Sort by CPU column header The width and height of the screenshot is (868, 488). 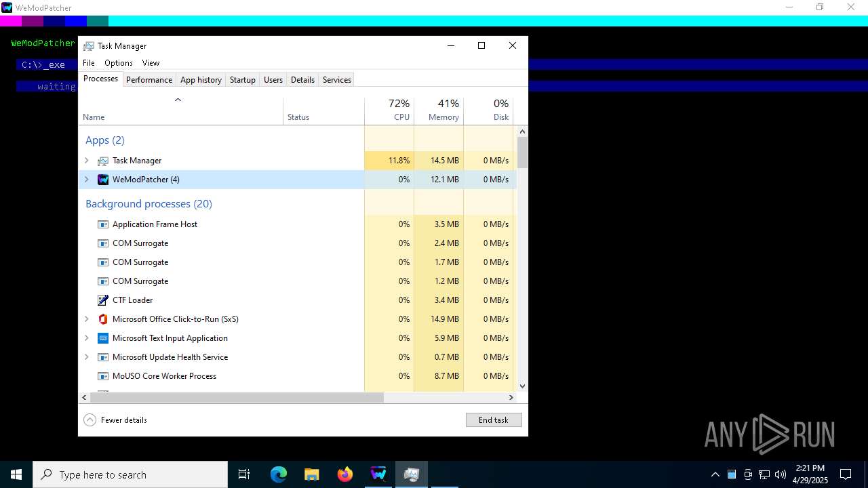click(x=389, y=111)
